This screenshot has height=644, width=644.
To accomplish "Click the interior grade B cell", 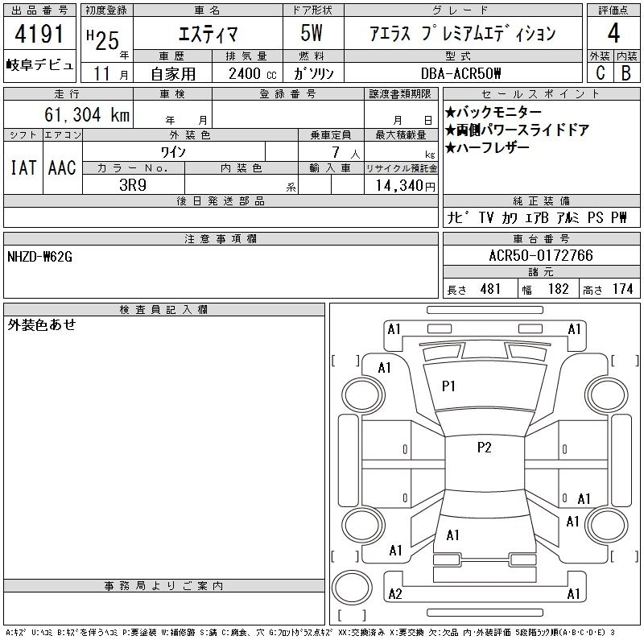I will click(627, 73).
